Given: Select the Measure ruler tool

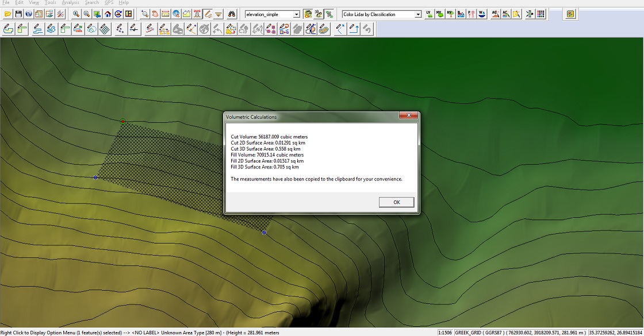Looking at the screenshot, I should point(165,14).
